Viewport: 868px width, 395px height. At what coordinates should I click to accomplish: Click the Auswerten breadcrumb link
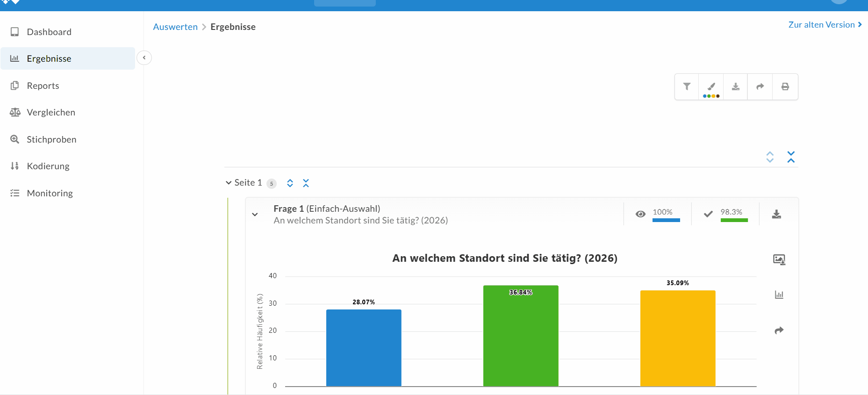[175, 27]
